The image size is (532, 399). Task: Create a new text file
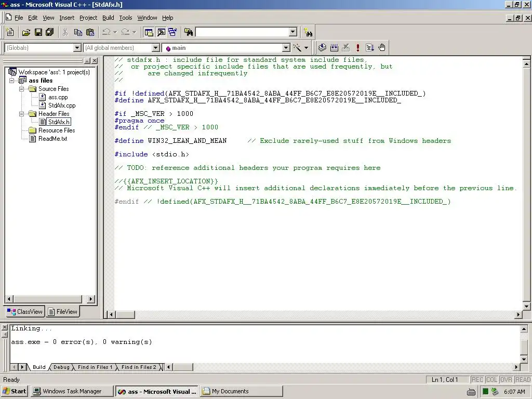pyautogui.click(x=10, y=32)
